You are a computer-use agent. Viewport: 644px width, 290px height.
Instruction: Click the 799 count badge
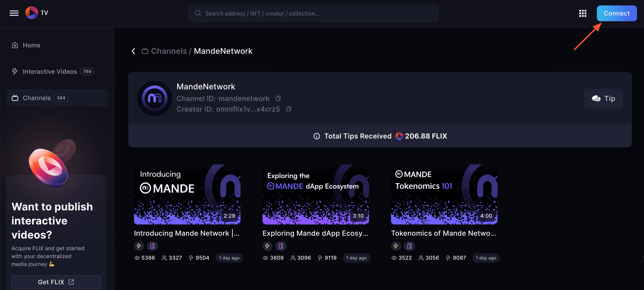click(87, 72)
